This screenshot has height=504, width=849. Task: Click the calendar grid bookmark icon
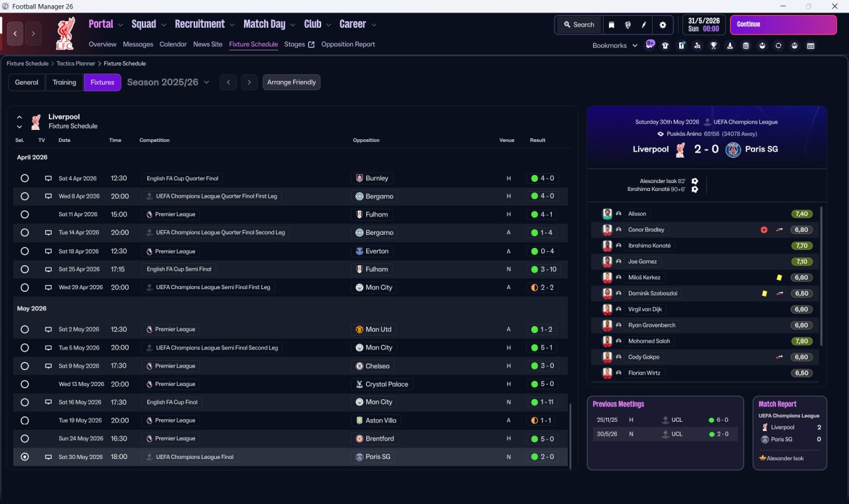coord(811,46)
